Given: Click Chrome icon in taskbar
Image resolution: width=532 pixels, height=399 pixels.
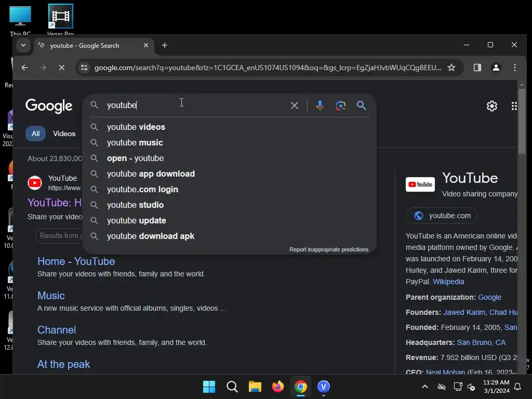Looking at the screenshot, I should [x=301, y=387].
